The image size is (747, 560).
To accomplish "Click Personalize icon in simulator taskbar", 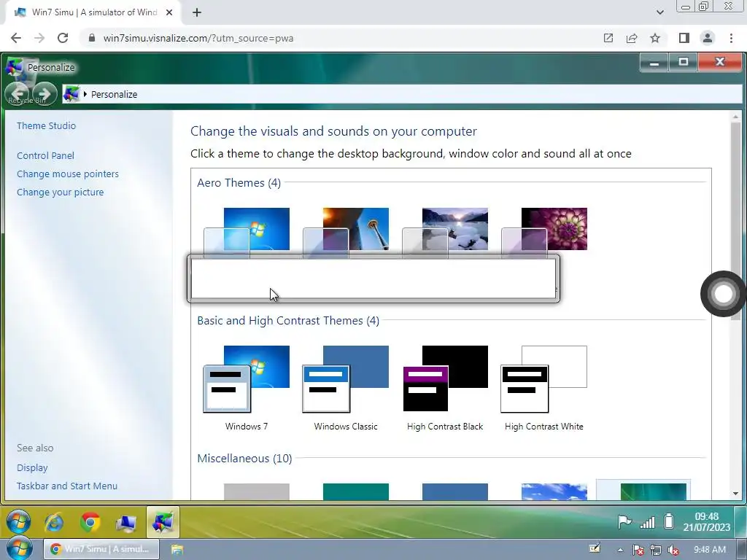I will [163, 522].
